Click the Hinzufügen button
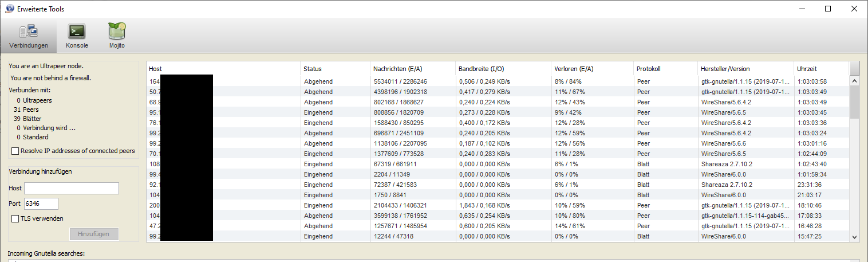This screenshot has width=868, height=262. (94, 234)
